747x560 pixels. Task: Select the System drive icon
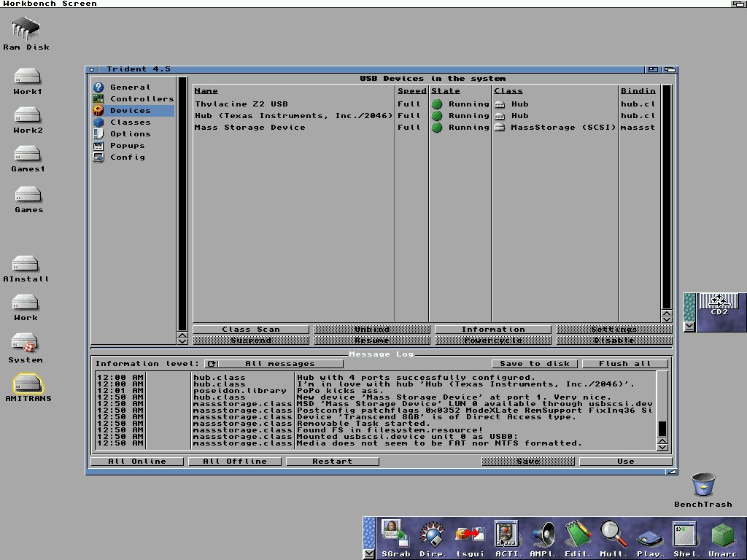point(26,343)
